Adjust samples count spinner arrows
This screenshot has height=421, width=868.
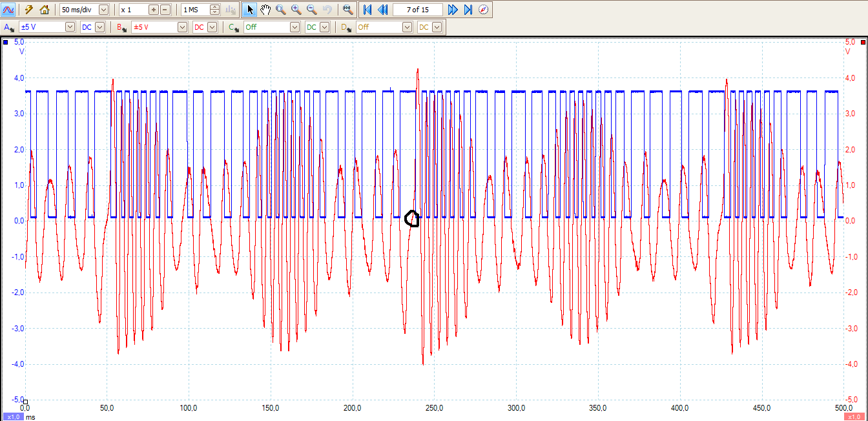click(x=215, y=10)
